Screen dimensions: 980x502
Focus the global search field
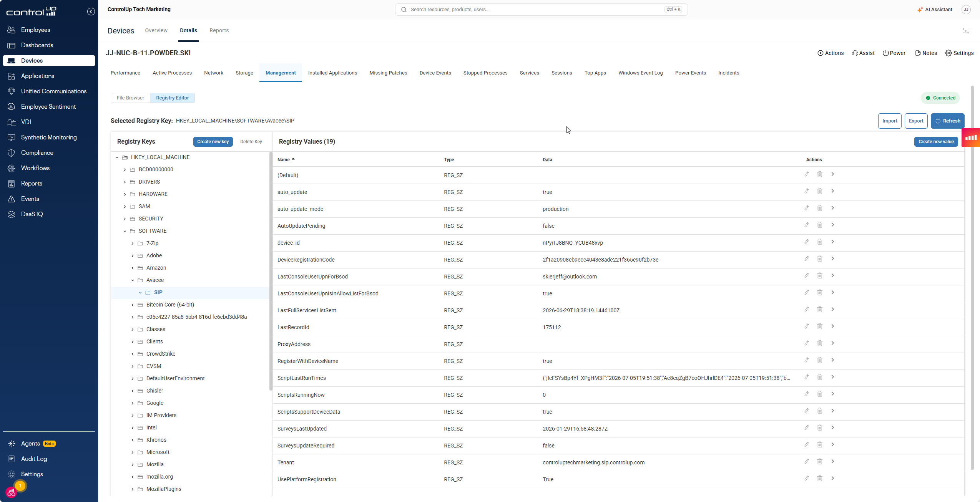(x=541, y=10)
